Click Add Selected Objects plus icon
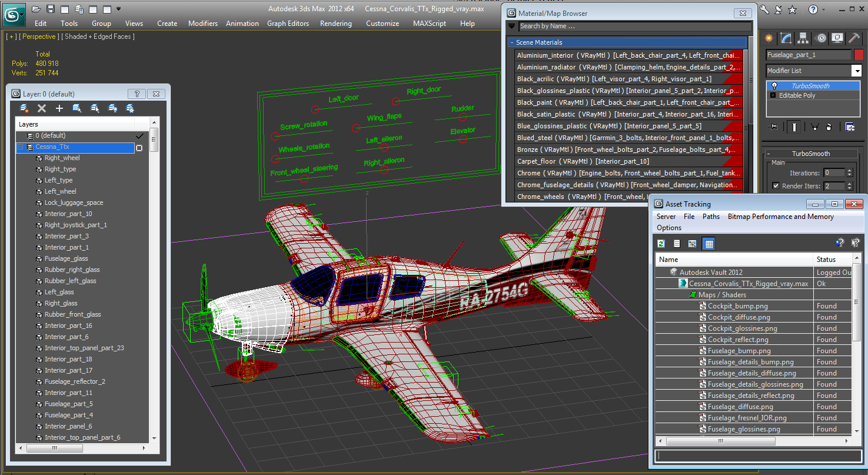 pos(59,108)
